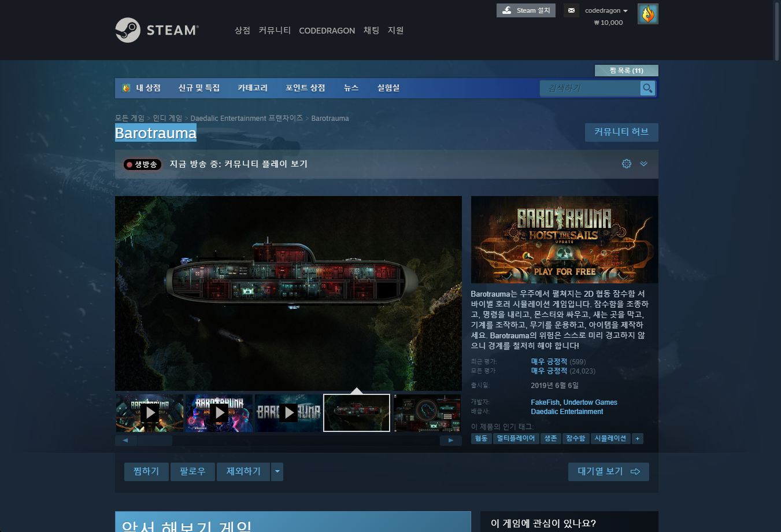
Task: Click the page vertical scrollbar
Action: (777, 30)
